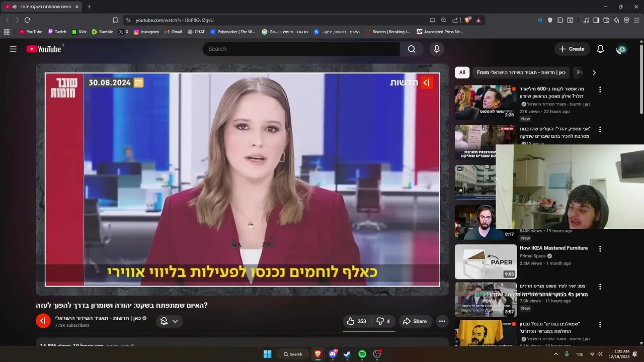Open zoom magnifier in address bar
The width and height of the screenshot is (644, 362).
coord(443,20)
